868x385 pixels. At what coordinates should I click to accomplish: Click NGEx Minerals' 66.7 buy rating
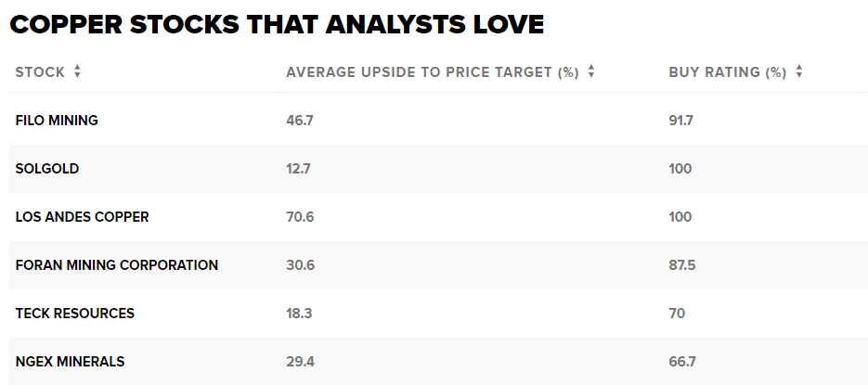tap(682, 362)
